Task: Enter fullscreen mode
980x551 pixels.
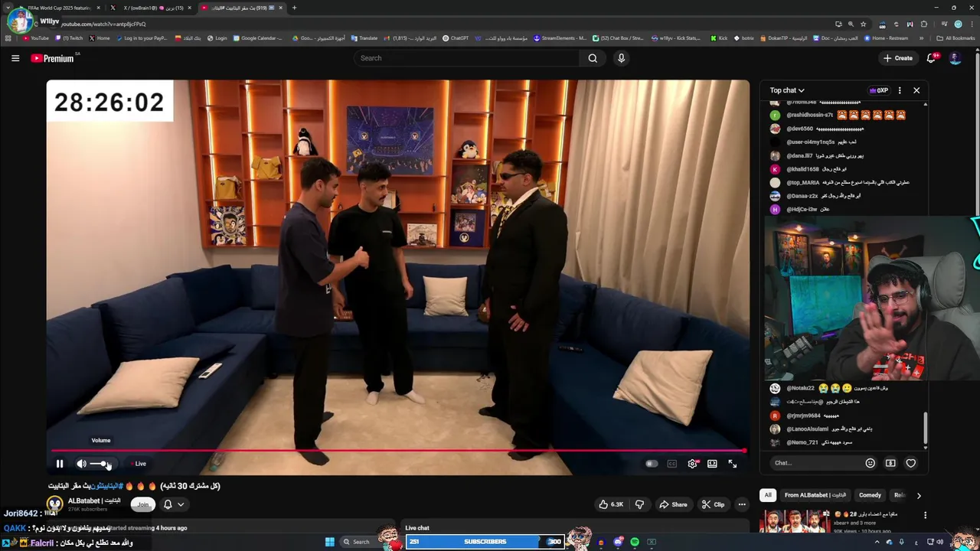Action: tap(733, 464)
